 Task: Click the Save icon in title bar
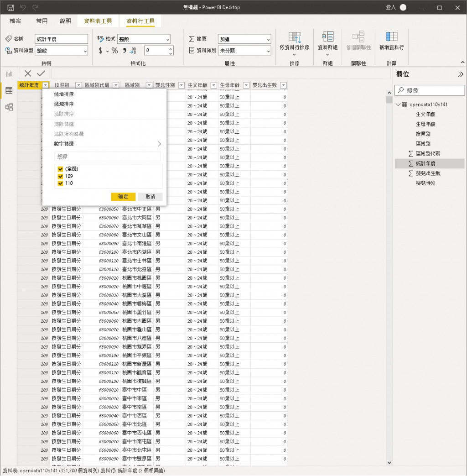click(x=10, y=8)
